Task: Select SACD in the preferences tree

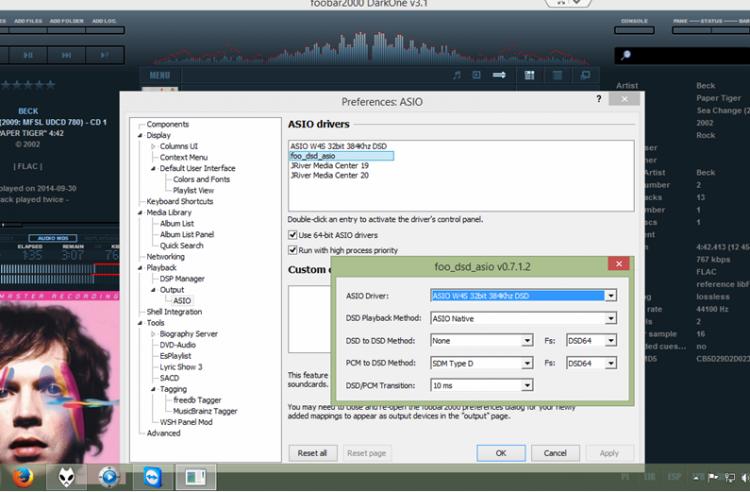Action: click(169, 378)
